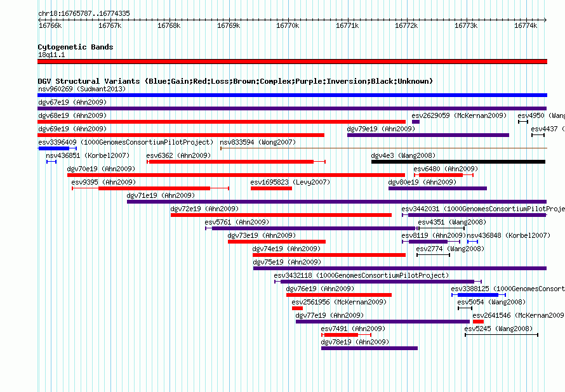
Task: Click esv4351 (Wang2008) label
Action: [x=452, y=222]
